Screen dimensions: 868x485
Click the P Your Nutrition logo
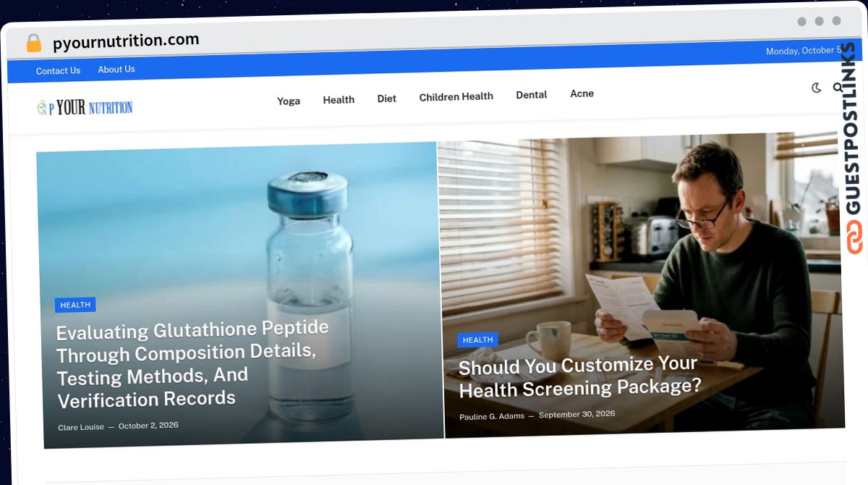coord(85,108)
